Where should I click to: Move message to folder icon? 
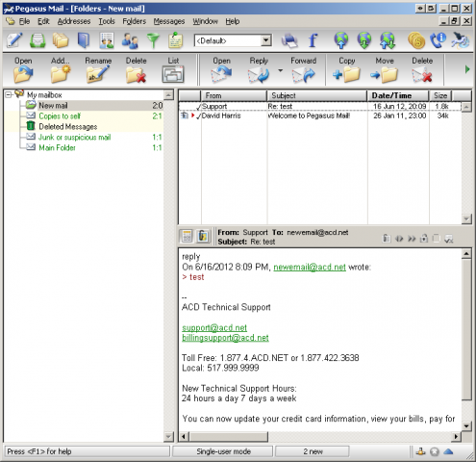tap(385, 75)
